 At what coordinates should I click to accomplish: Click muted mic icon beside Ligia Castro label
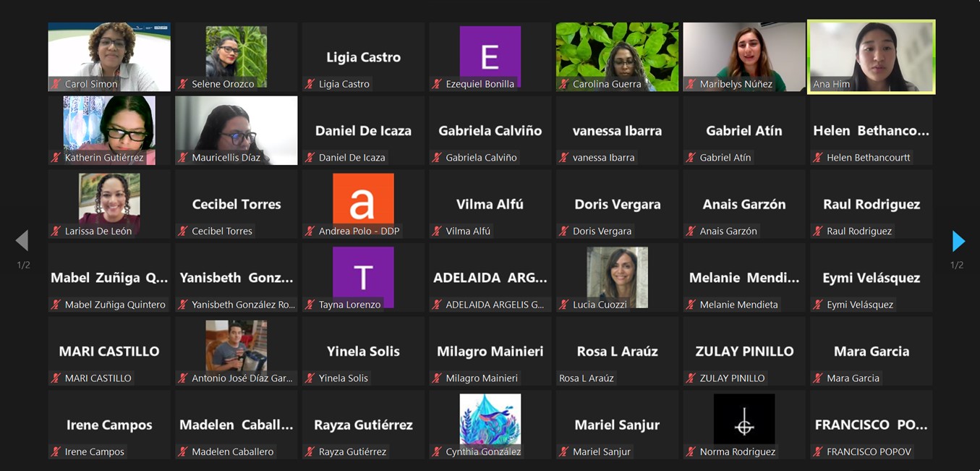pyautogui.click(x=310, y=84)
